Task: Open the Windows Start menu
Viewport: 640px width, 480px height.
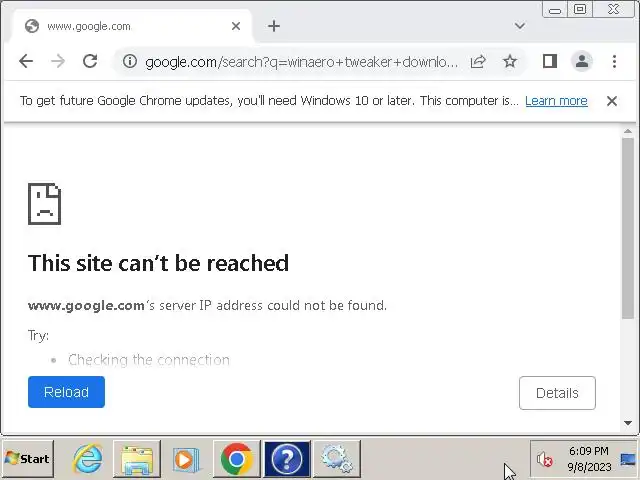Action: tap(28, 459)
